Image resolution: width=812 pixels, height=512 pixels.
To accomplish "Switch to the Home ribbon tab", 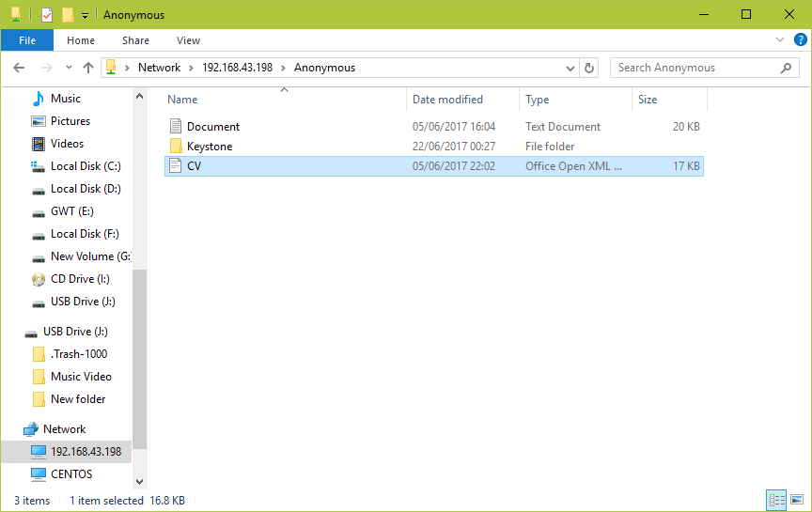I will click(x=81, y=40).
